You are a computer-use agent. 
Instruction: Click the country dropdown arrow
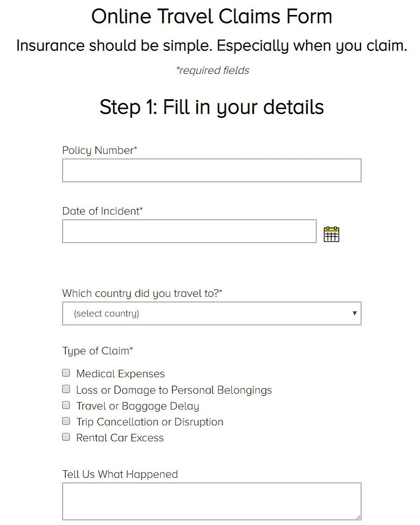[355, 313]
